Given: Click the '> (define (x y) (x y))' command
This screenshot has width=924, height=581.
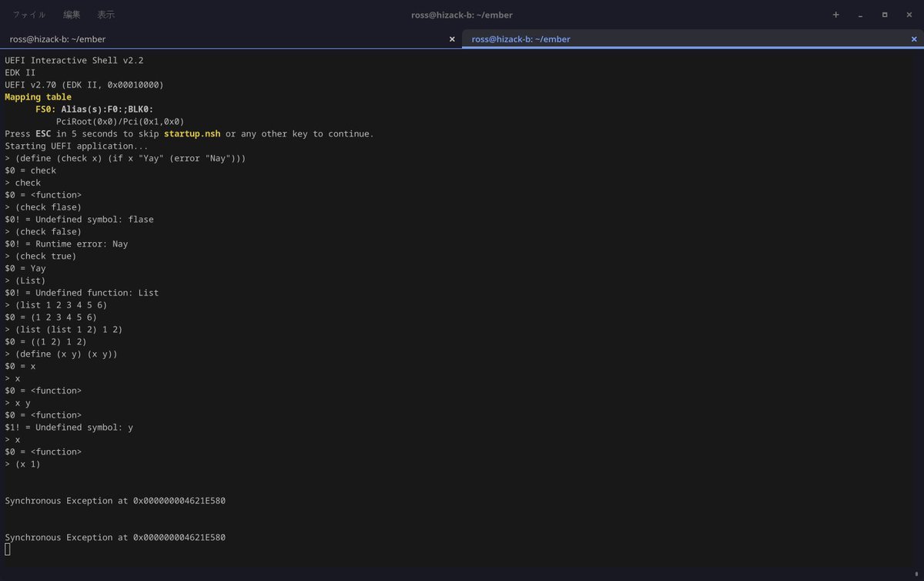Looking at the screenshot, I should 61,354.
